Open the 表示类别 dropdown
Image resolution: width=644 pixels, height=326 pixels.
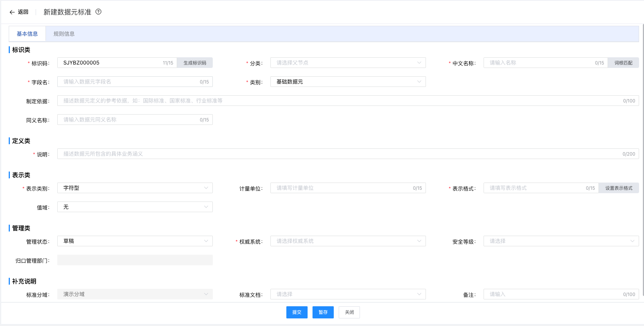point(135,188)
